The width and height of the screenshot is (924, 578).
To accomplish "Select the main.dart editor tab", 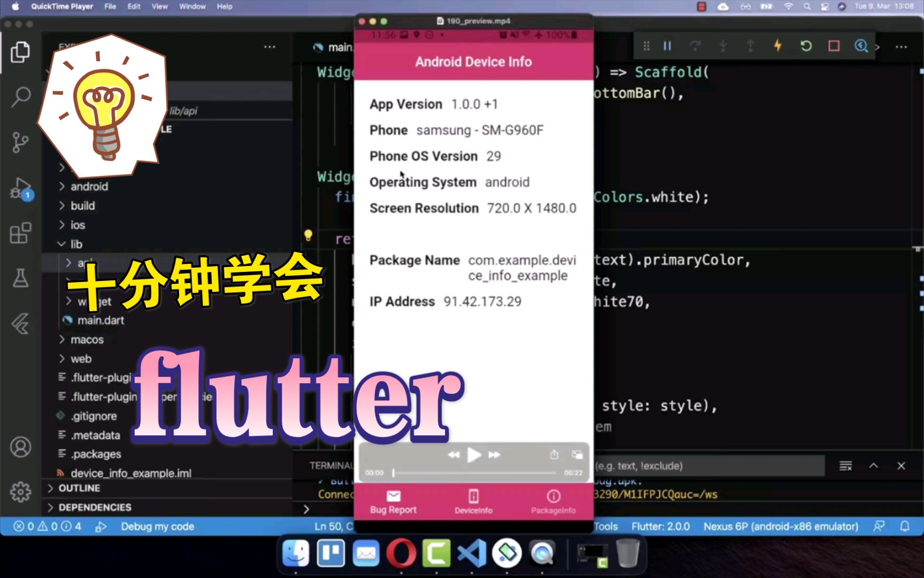I will tap(333, 47).
